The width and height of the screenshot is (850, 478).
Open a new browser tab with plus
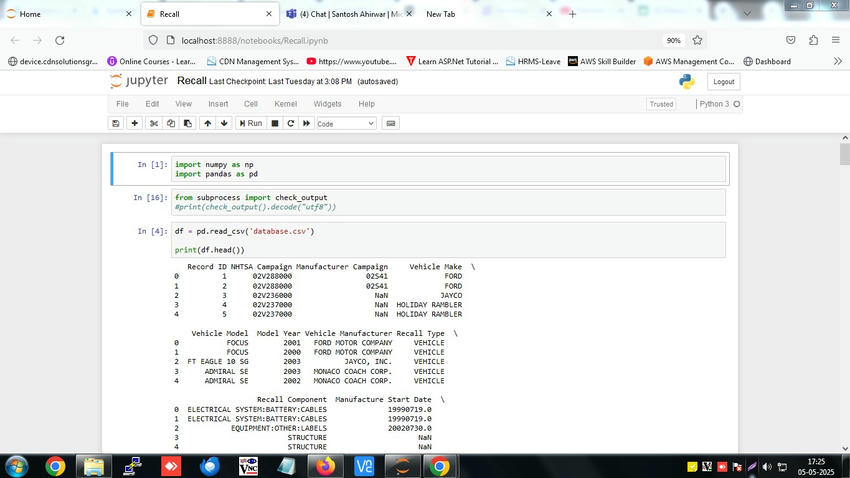point(572,14)
